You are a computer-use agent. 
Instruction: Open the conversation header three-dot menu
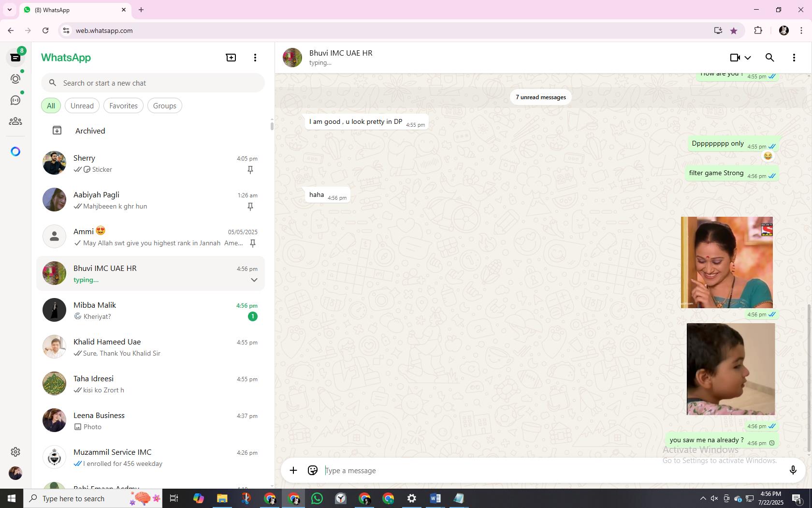(x=794, y=58)
